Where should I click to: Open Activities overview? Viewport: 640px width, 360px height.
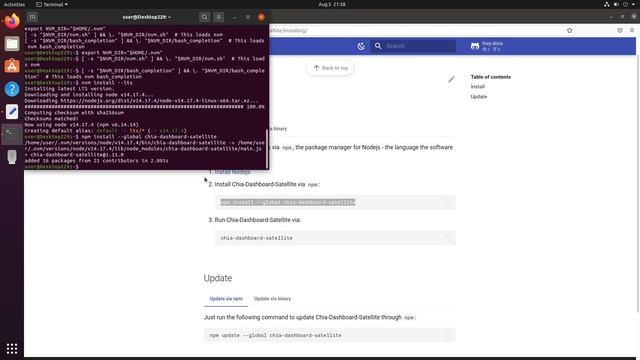tap(14, 4)
